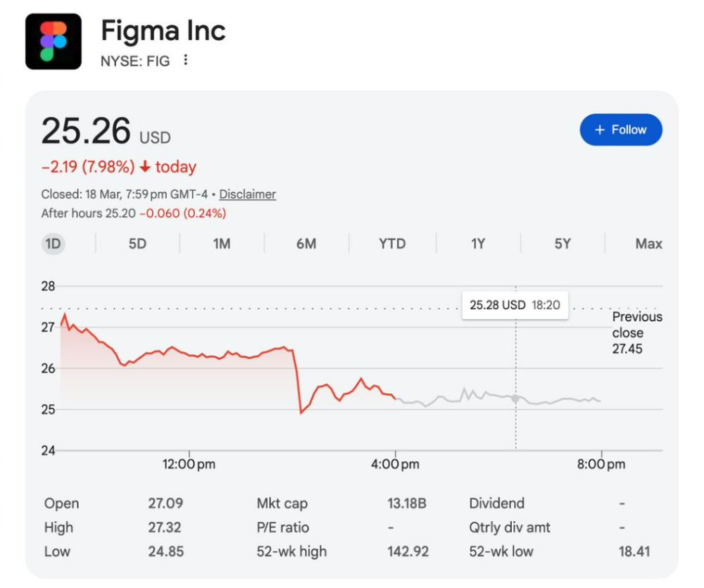Show the 6M chart range
Viewport: 704px width, 588px height.
tap(306, 244)
